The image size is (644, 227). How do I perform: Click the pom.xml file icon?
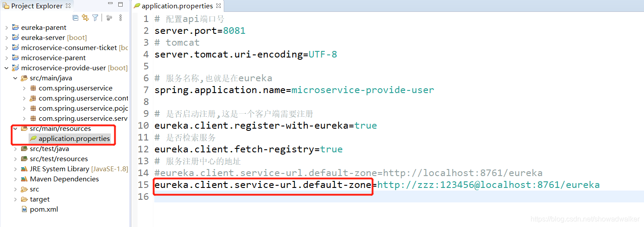pos(24,209)
